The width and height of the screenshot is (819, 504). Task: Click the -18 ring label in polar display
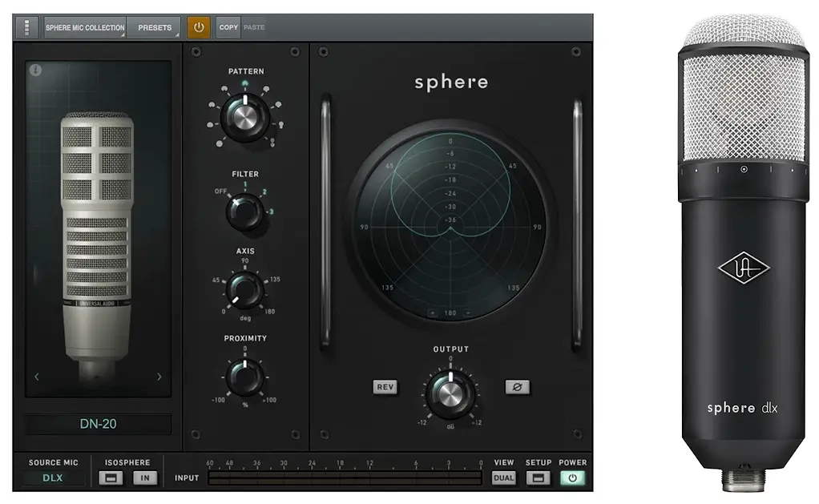[x=450, y=180]
